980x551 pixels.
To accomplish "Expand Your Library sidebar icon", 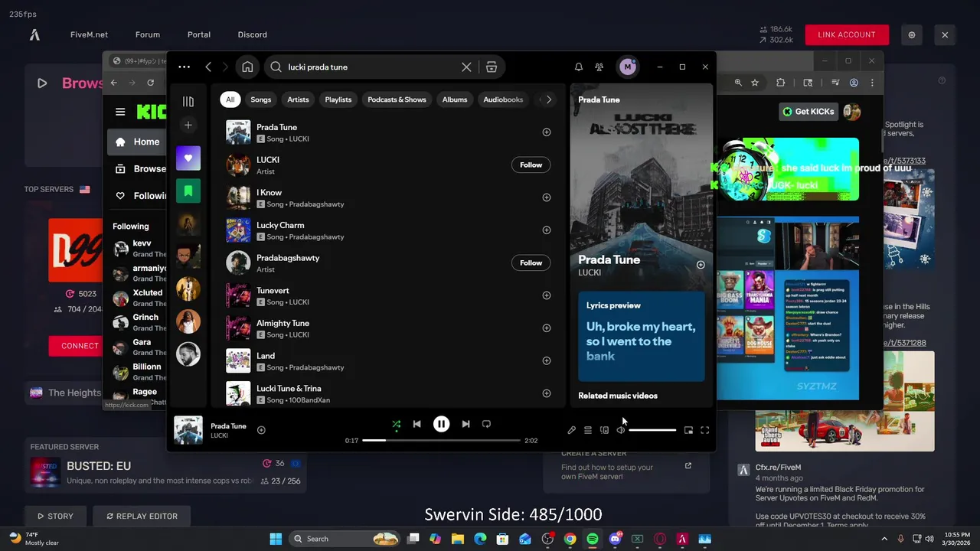I will 188,102.
